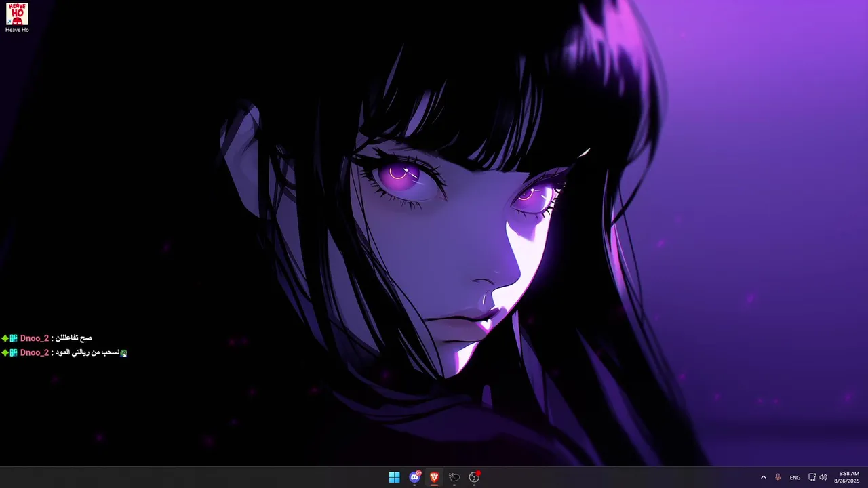The image size is (868, 488).
Task: Change the ENG input language
Action: coord(795,477)
